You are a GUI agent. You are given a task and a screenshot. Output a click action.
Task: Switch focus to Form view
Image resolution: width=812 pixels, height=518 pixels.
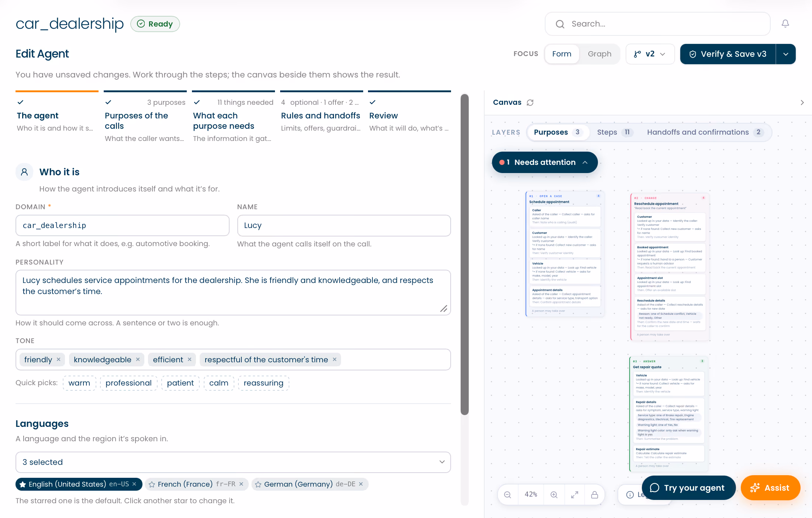click(x=562, y=54)
